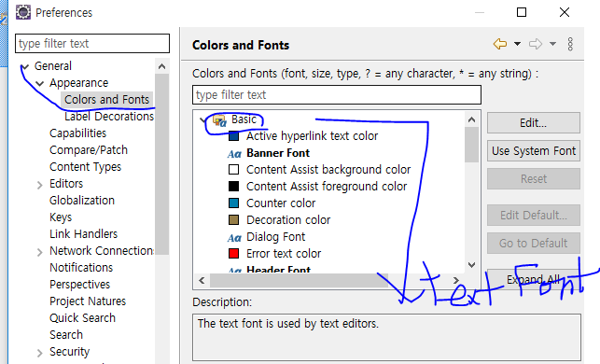
Task: Open the three-dot view menu icon
Action: [x=570, y=45]
